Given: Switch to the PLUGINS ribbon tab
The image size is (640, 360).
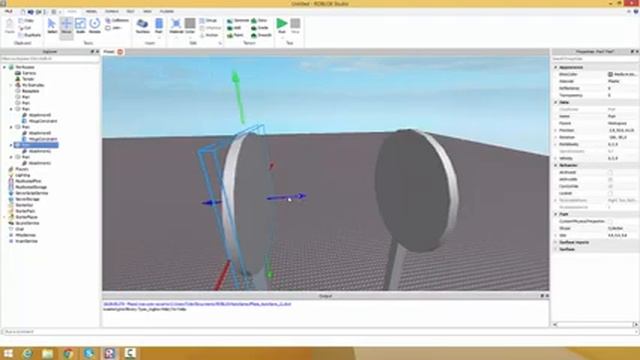Looking at the screenshot, I should (x=167, y=11).
